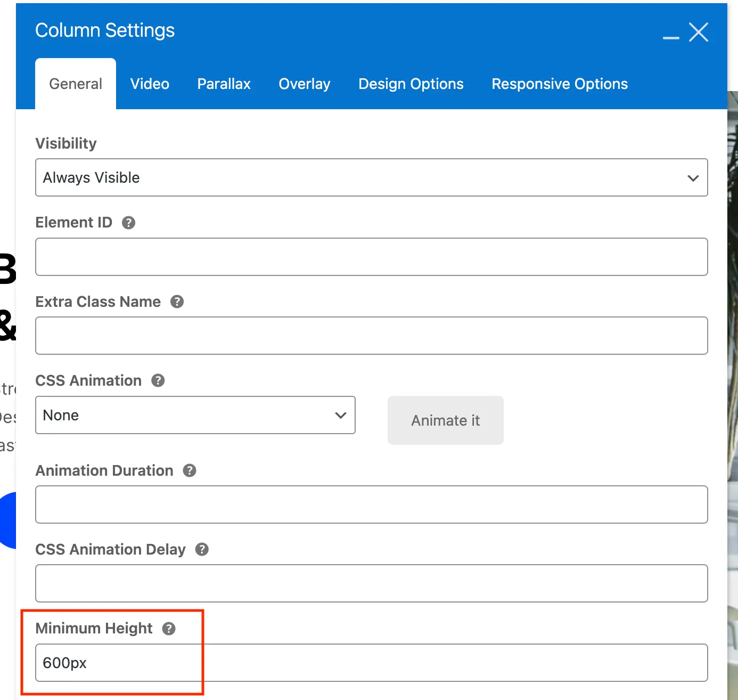Show the Extra Class Name help tooltip

click(177, 302)
